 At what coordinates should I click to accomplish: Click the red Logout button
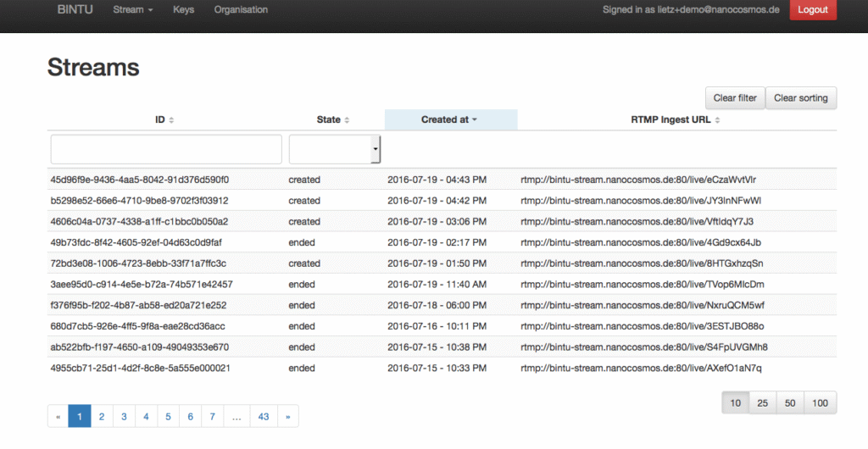(x=812, y=10)
